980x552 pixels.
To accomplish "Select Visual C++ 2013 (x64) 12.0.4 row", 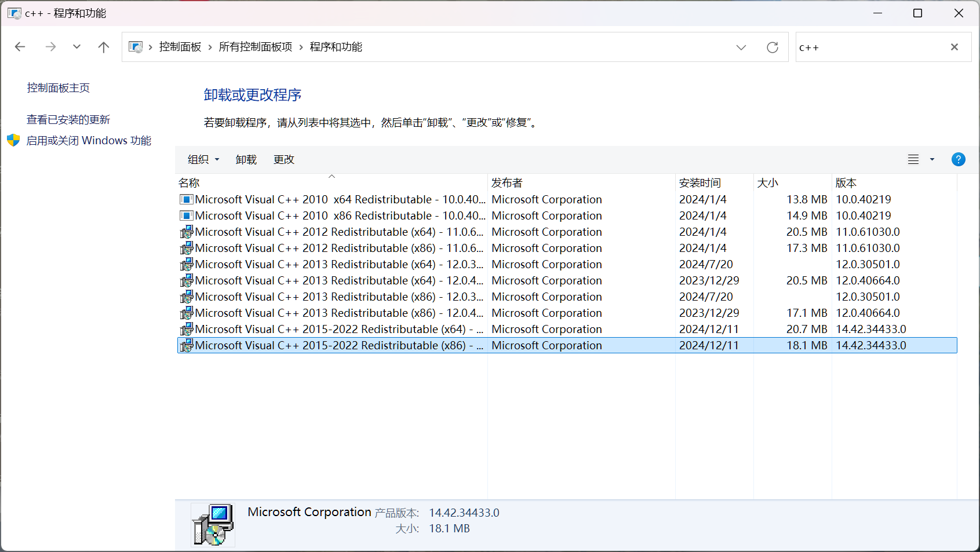I will [567, 280].
